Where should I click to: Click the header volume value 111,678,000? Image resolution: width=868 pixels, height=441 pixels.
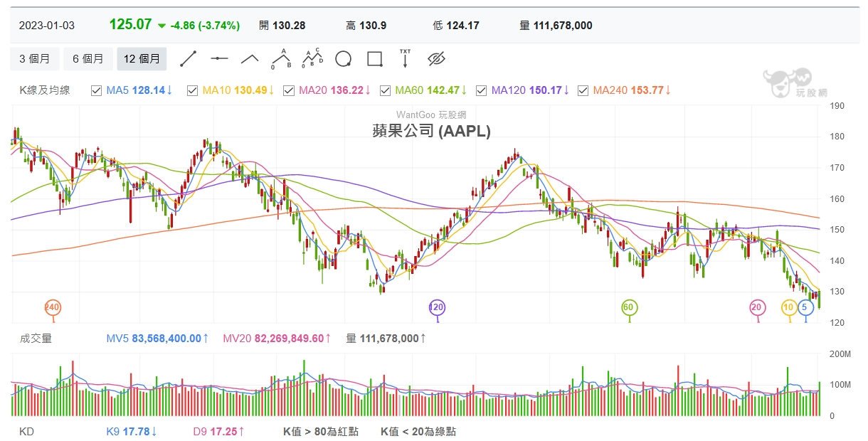[x=562, y=26]
